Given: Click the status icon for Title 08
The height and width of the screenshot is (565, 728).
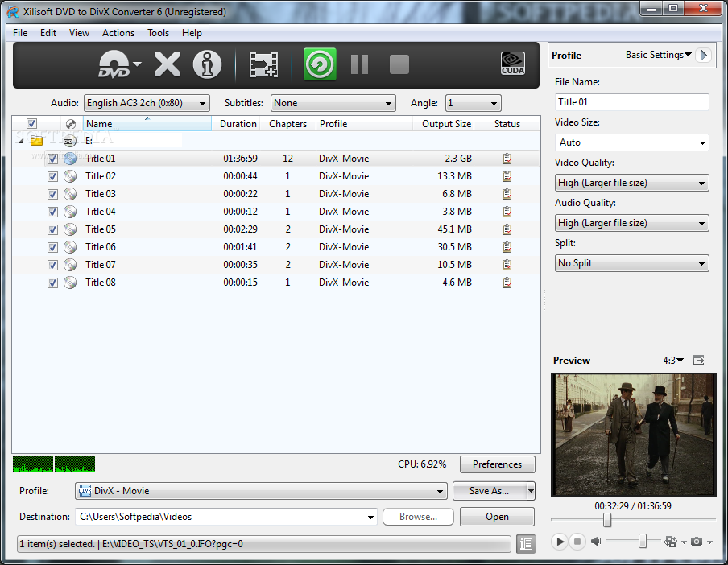Looking at the screenshot, I should click(507, 282).
